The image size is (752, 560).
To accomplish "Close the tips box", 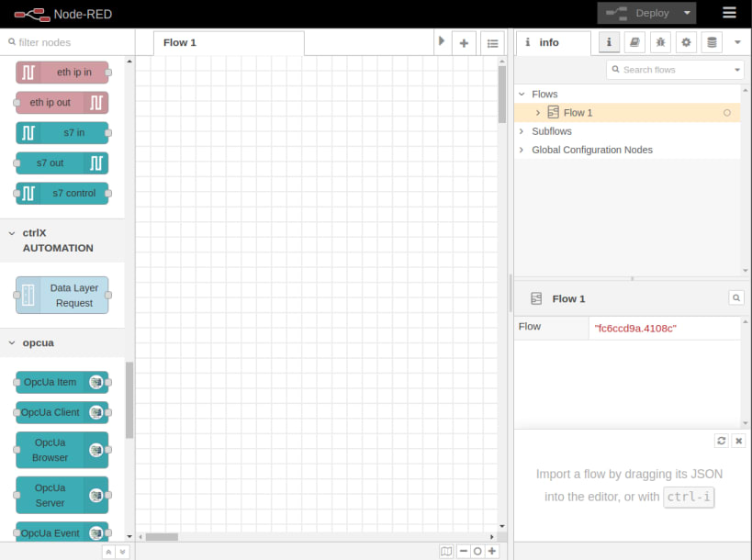I will (738, 441).
